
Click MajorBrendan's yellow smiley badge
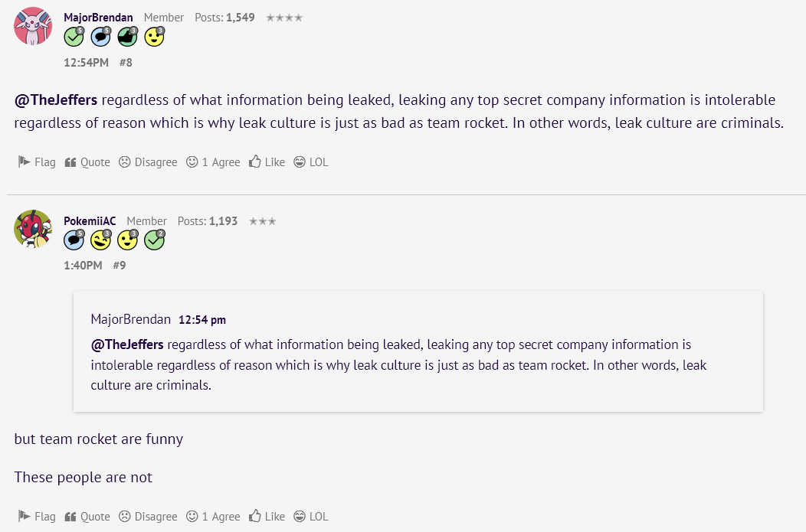click(x=155, y=36)
